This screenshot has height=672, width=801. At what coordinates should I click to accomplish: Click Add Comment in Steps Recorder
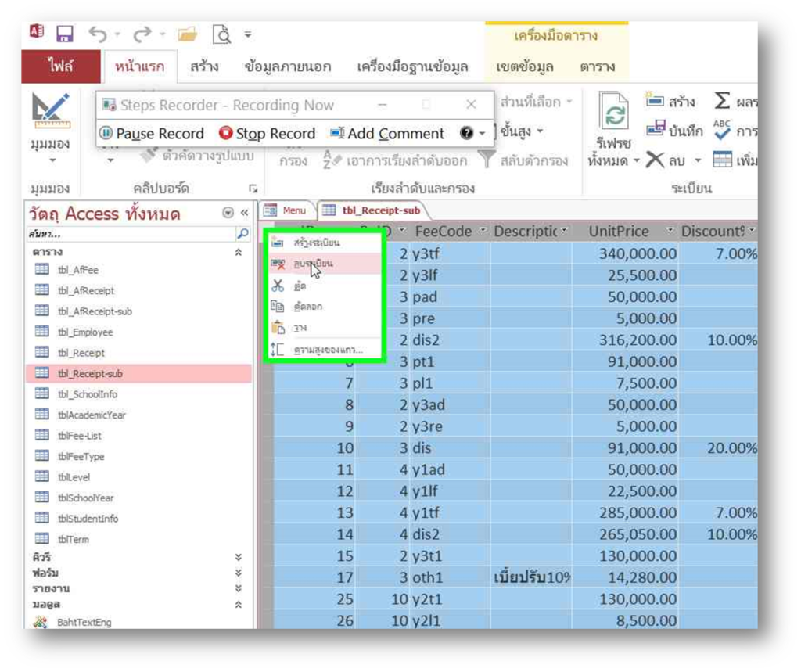pyautogui.click(x=387, y=134)
